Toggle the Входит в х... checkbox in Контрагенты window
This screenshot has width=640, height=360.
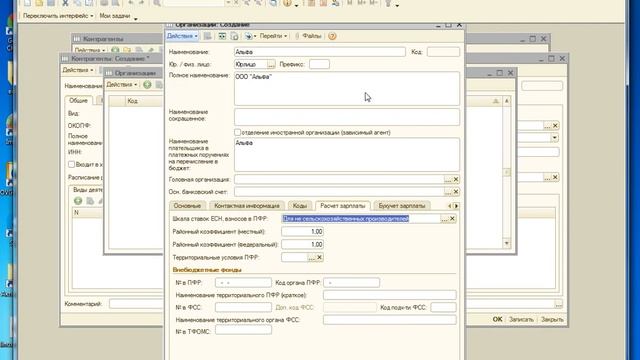pyautogui.click(x=71, y=164)
